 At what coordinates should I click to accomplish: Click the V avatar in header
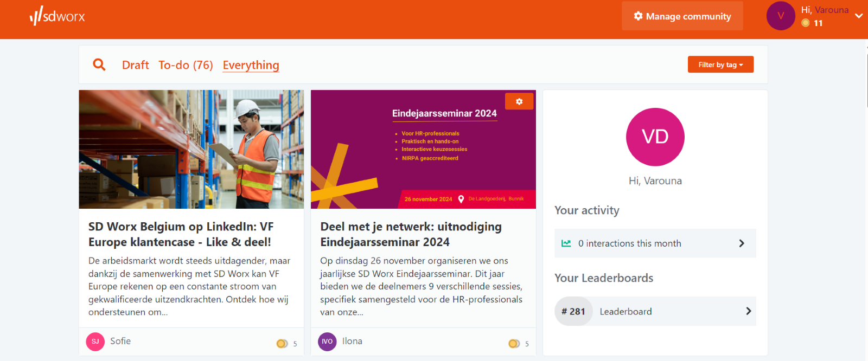(x=781, y=16)
